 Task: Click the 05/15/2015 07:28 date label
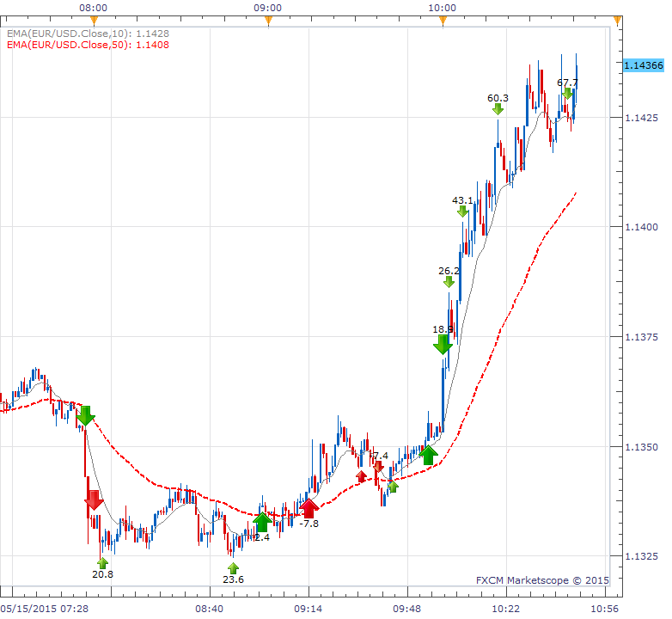pos(44,609)
